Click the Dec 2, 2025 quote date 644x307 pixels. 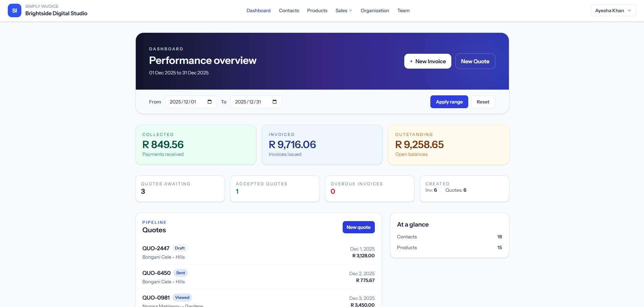click(x=362, y=274)
